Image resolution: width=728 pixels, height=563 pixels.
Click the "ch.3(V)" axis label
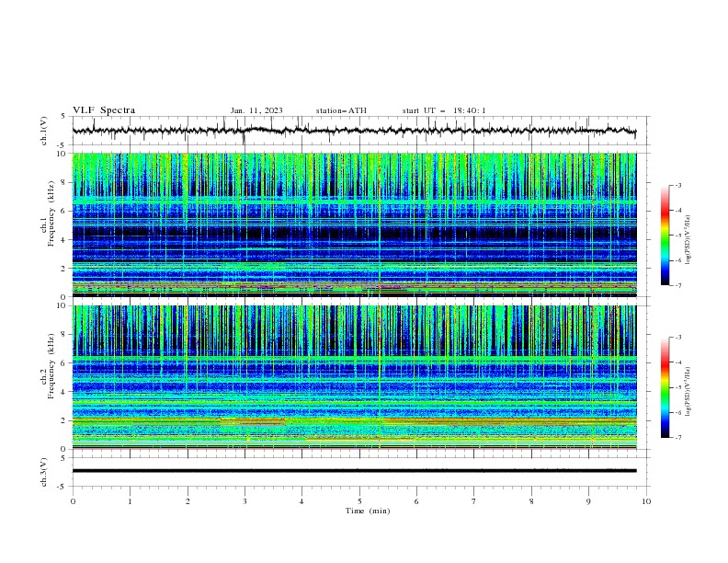[x=44, y=472]
